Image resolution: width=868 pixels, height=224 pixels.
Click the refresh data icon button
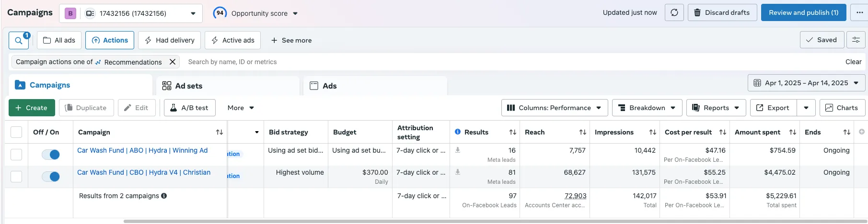coord(674,12)
